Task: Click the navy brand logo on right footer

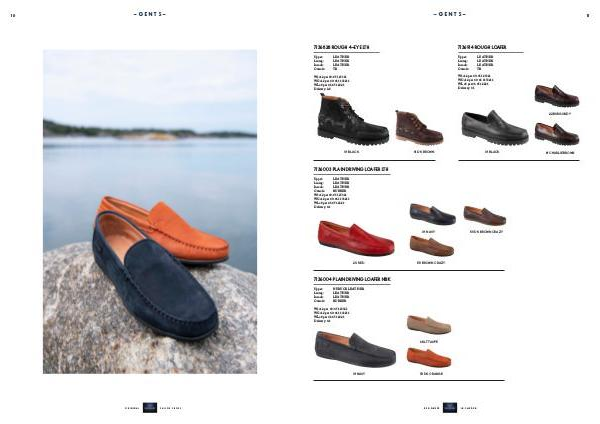Action: point(450,408)
